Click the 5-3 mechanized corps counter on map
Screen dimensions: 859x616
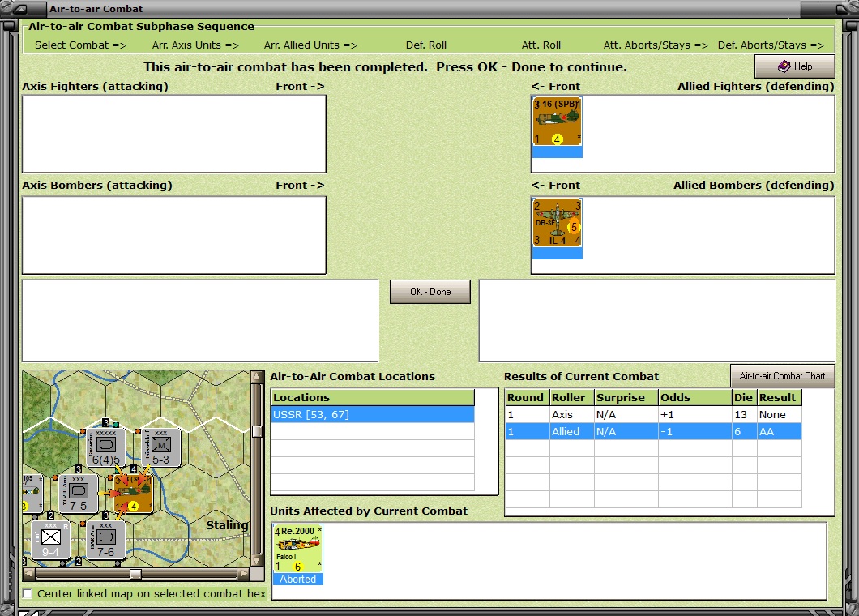tap(161, 447)
